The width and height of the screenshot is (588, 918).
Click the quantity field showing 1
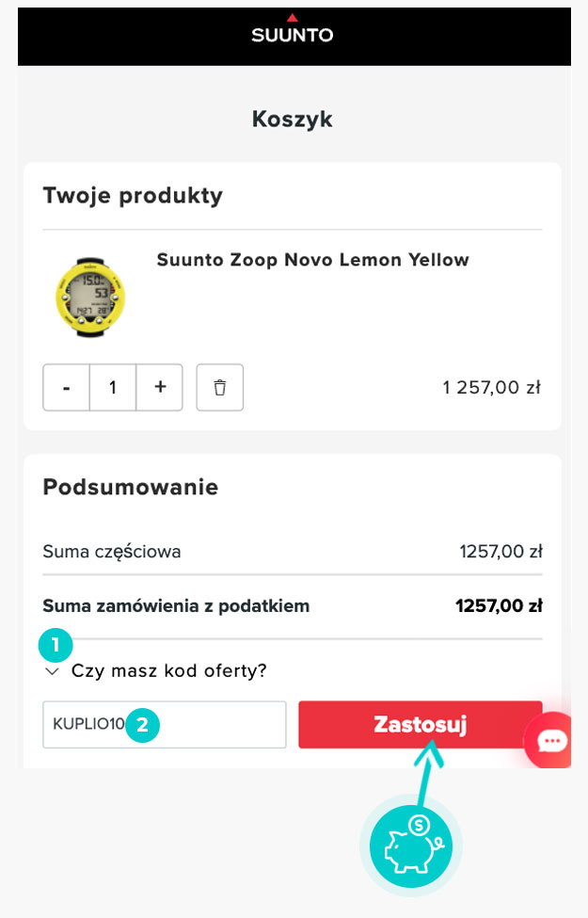tap(113, 387)
